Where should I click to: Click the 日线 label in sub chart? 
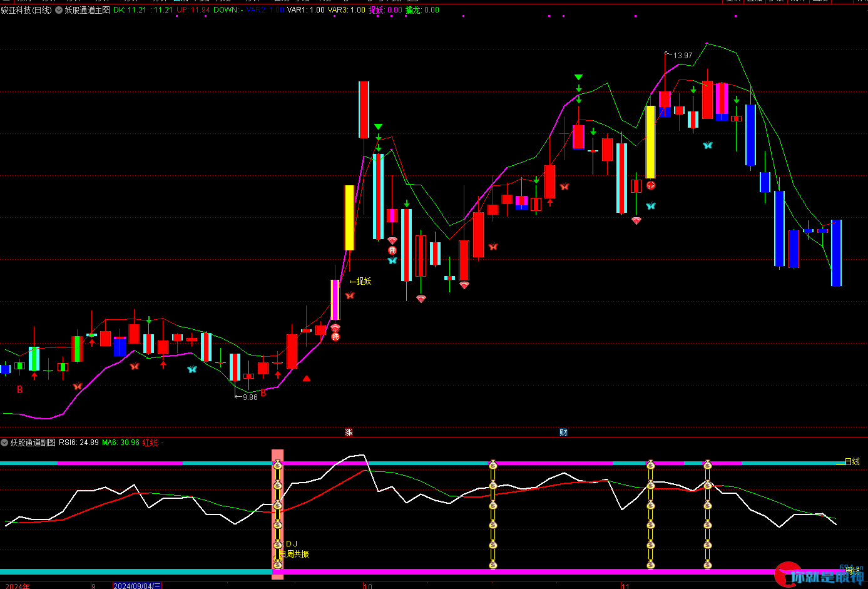(x=852, y=461)
